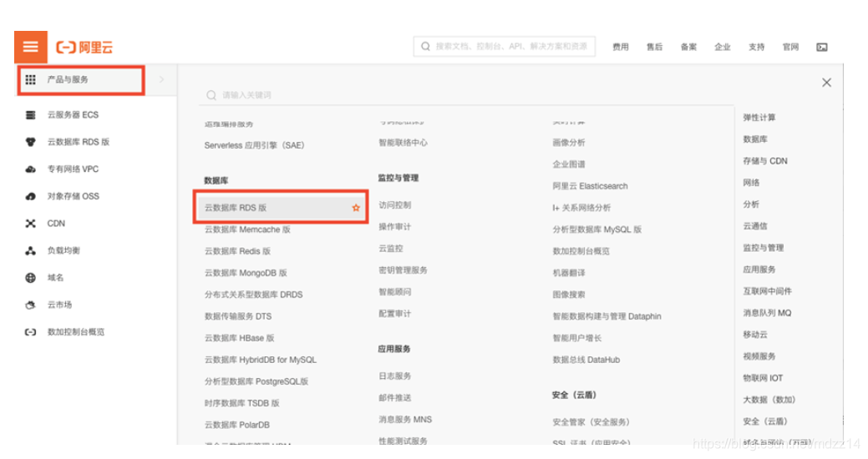Click the CDN sidebar icon
The height and width of the screenshot is (459, 868).
(30, 224)
